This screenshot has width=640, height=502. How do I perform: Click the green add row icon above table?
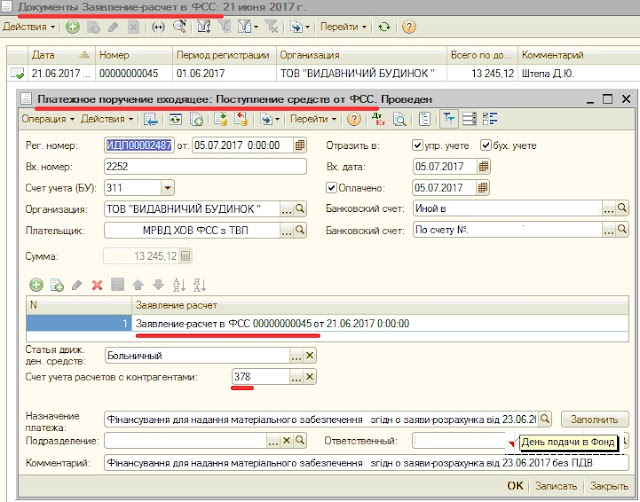coord(37,285)
